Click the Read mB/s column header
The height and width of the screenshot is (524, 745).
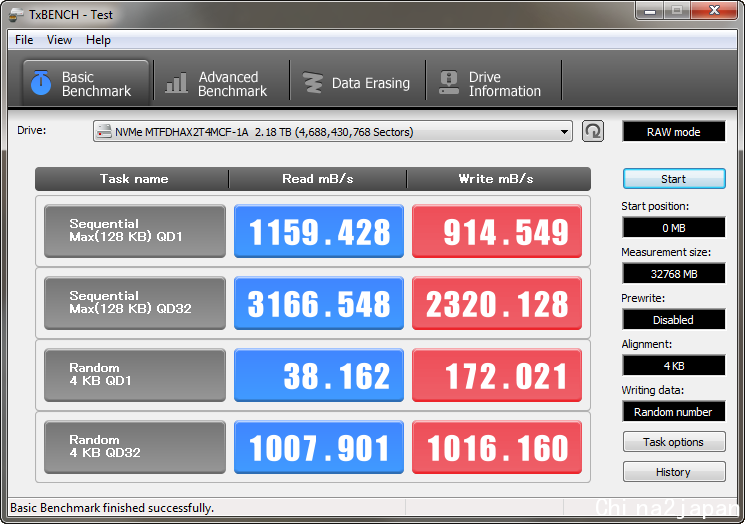coord(318,179)
